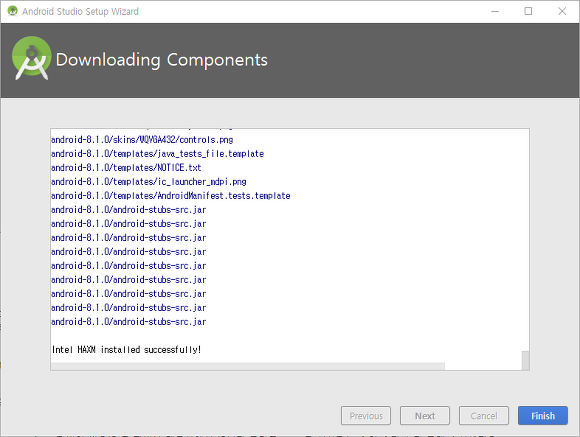Minimize the Setup Wizard window

[x=495, y=11]
